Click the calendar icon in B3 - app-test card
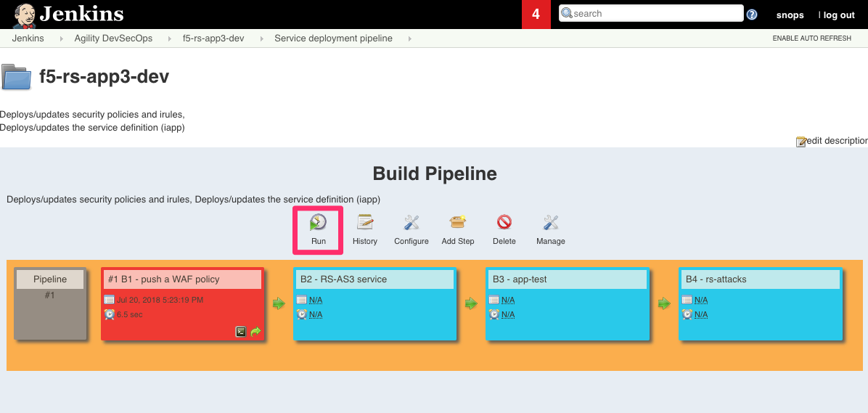Viewport: 868px width, 413px height. tap(494, 300)
